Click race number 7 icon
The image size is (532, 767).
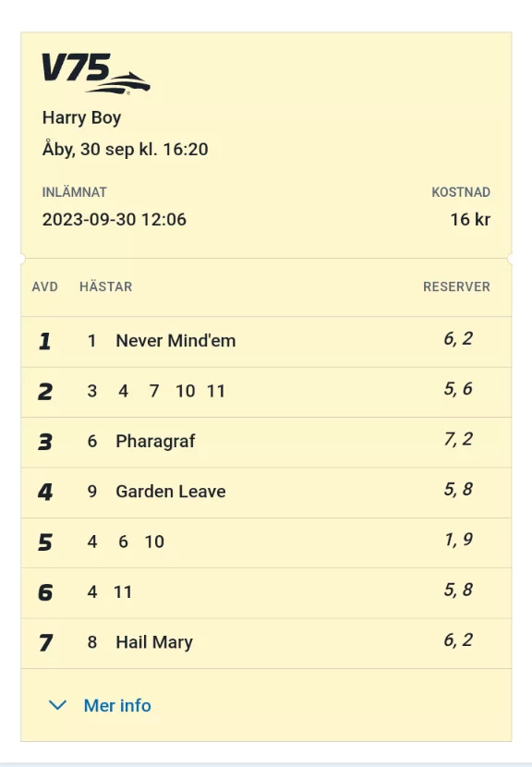[x=45, y=642]
